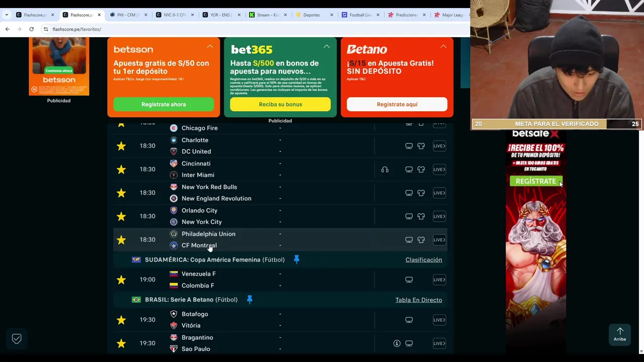Expand LIVE arrow for Charlotte vs DC United
This screenshot has width=644, height=362.
tap(439, 146)
